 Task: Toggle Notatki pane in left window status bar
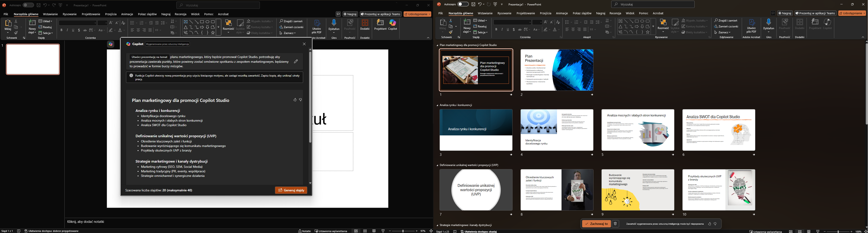point(305,231)
